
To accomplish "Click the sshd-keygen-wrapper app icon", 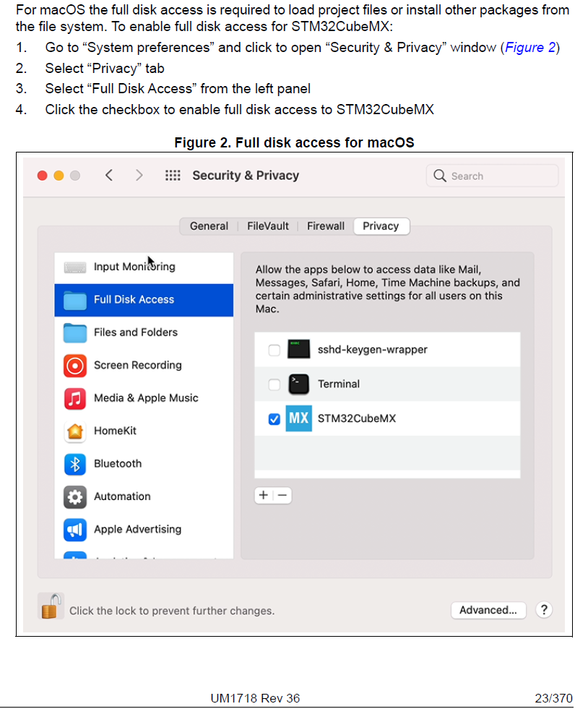I will point(299,350).
